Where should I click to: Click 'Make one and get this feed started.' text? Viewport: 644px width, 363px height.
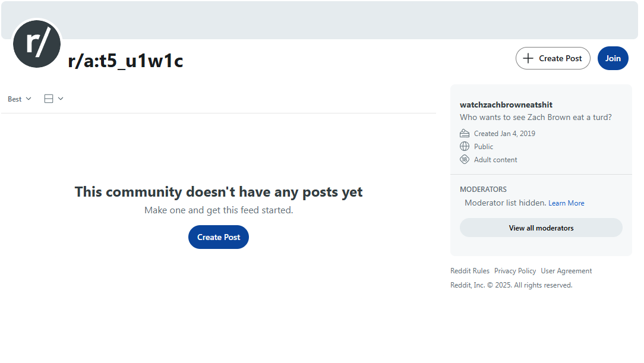(x=219, y=210)
